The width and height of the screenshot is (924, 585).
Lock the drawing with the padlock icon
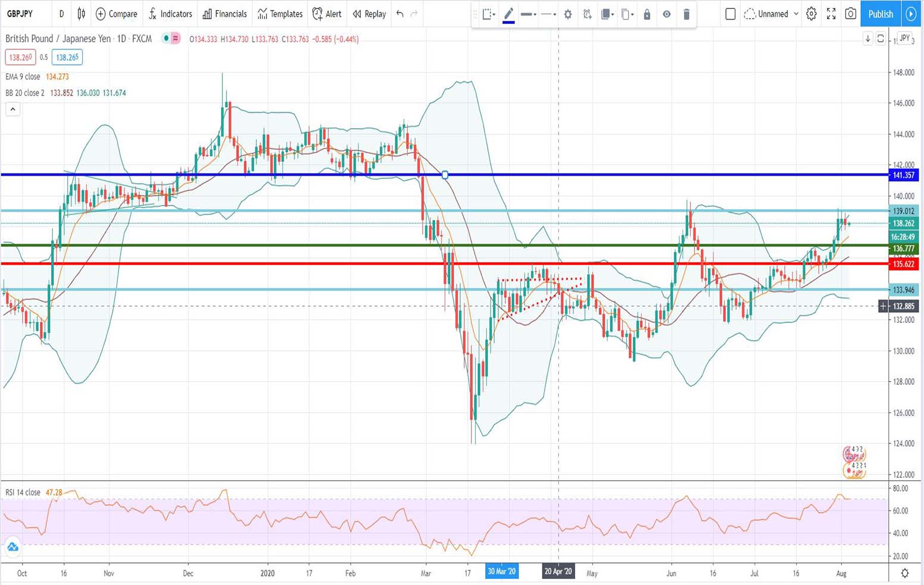click(x=647, y=14)
